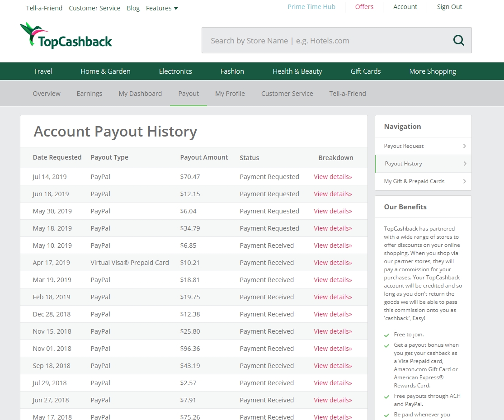Select the Travel category

click(x=42, y=71)
